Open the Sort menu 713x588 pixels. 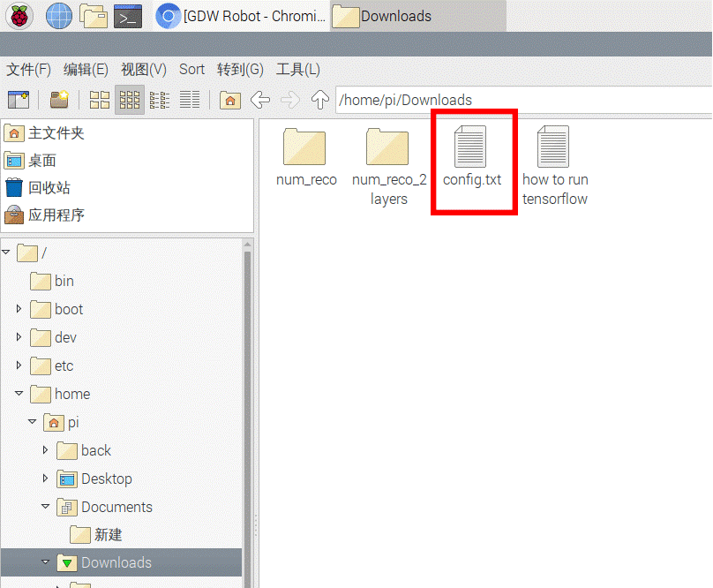point(191,70)
